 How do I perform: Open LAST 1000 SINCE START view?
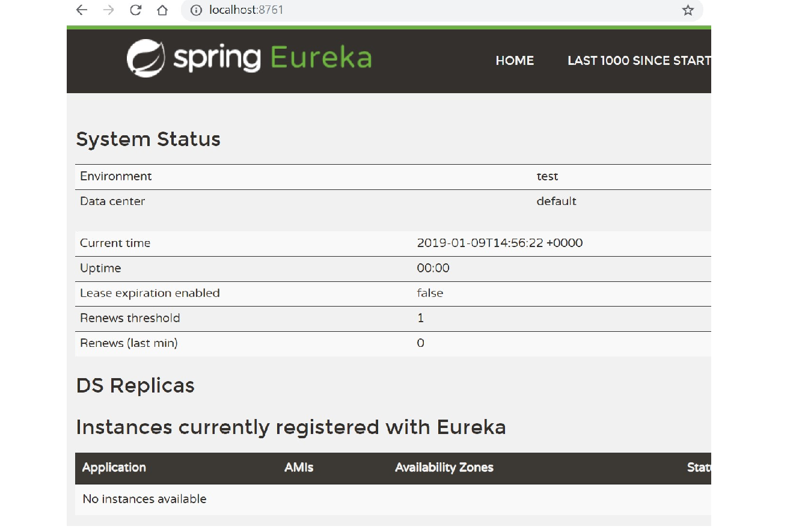pyautogui.click(x=638, y=61)
